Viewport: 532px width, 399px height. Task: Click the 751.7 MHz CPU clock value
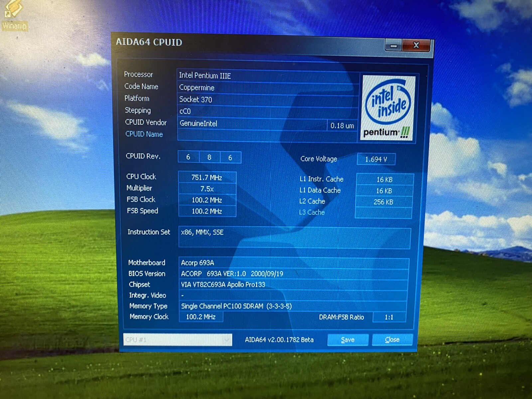pyautogui.click(x=207, y=177)
